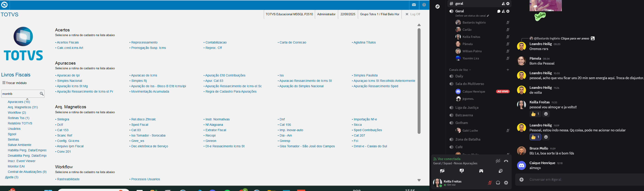Image resolution: width=644 pixels, height=191 pixels.
Task: Collapse the TOTVS side menu tree with the caret
Action: [x=27, y=99]
